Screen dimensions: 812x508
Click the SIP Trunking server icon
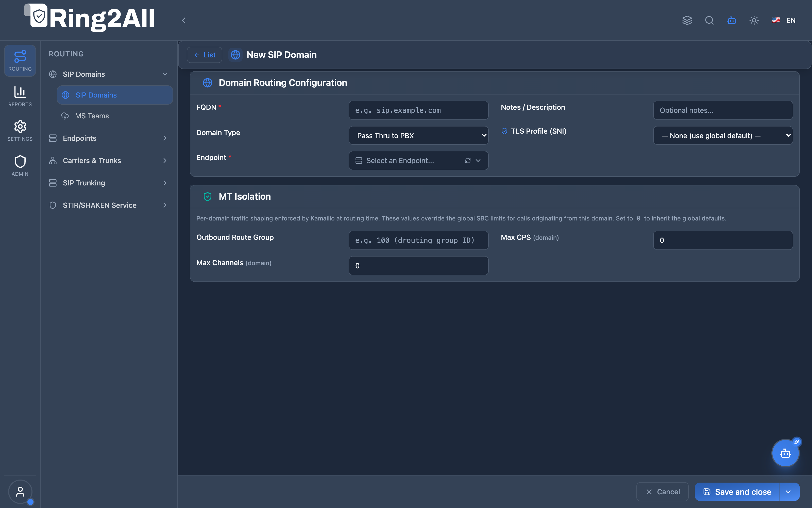click(x=53, y=183)
